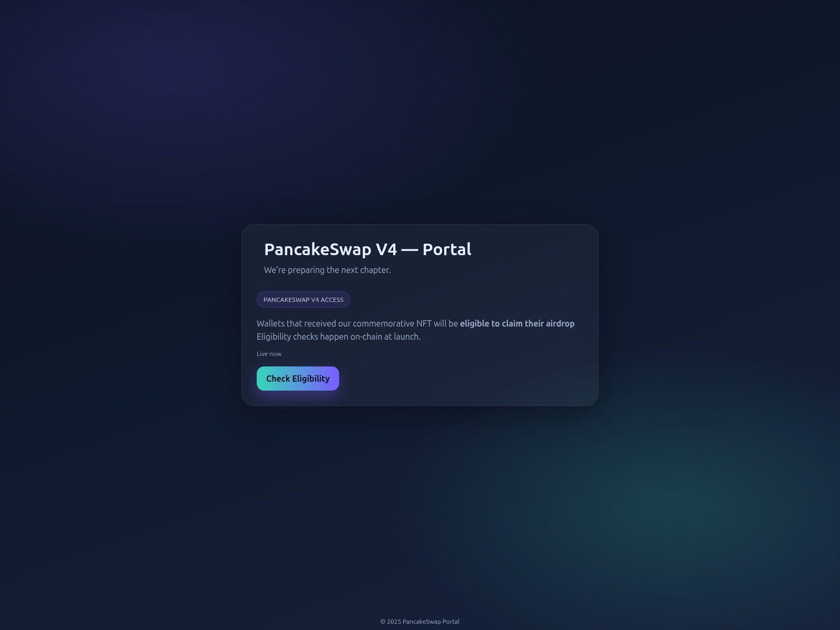Click the word "launch" in the description
This screenshot has width=840, height=630.
pyautogui.click(x=406, y=337)
